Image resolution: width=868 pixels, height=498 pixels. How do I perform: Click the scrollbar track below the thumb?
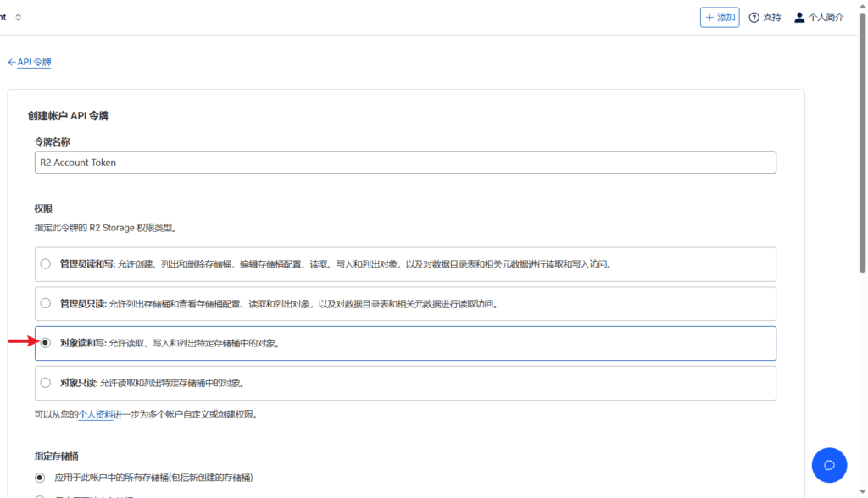862,381
